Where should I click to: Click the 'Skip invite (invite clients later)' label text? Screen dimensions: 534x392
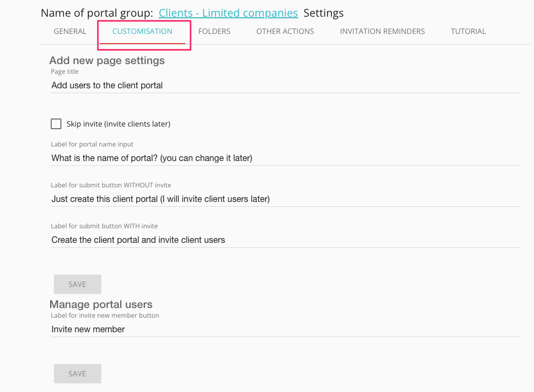(x=119, y=124)
